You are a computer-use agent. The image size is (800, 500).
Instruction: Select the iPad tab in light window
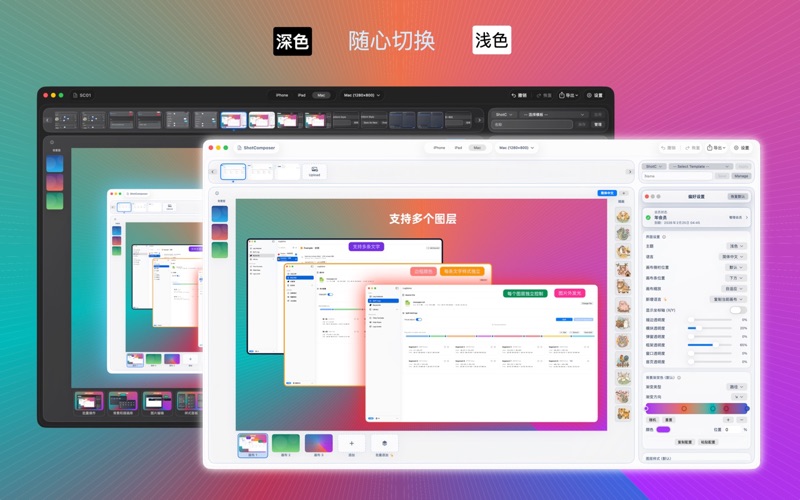pyautogui.click(x=458, y=147)
